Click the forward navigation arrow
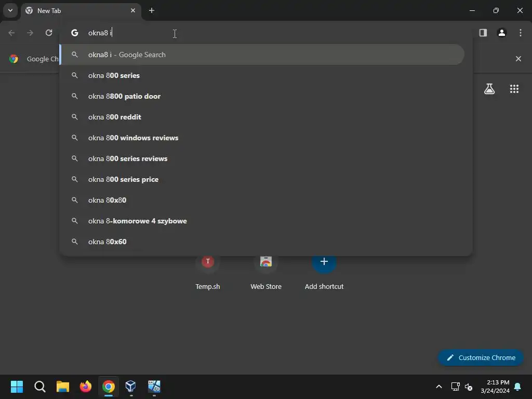532x399 pixels. (x=30, y=33)
